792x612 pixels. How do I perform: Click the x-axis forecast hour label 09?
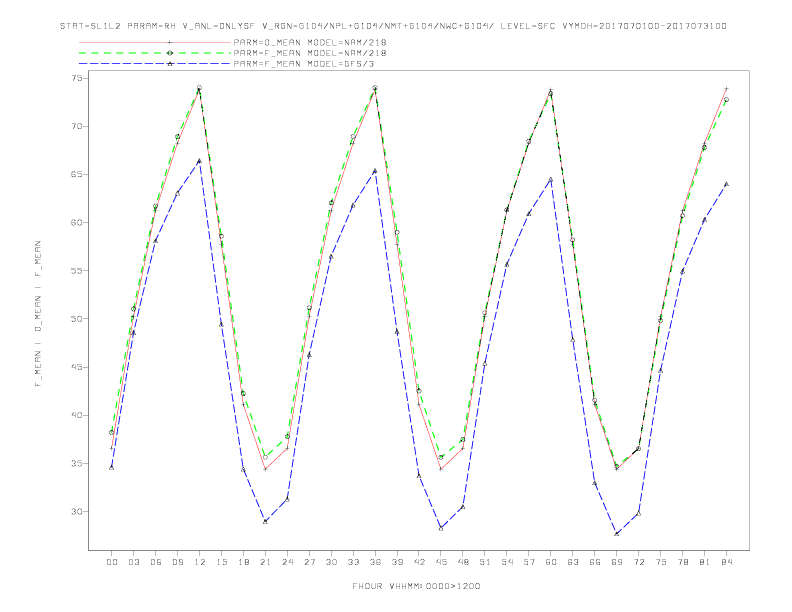(x=177, y=562)
